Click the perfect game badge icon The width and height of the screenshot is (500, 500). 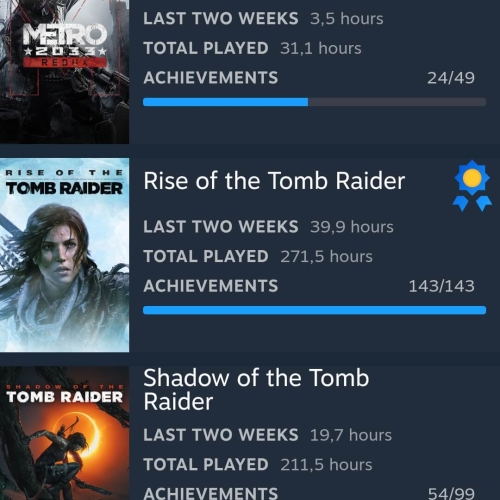[x=472, y=186]
